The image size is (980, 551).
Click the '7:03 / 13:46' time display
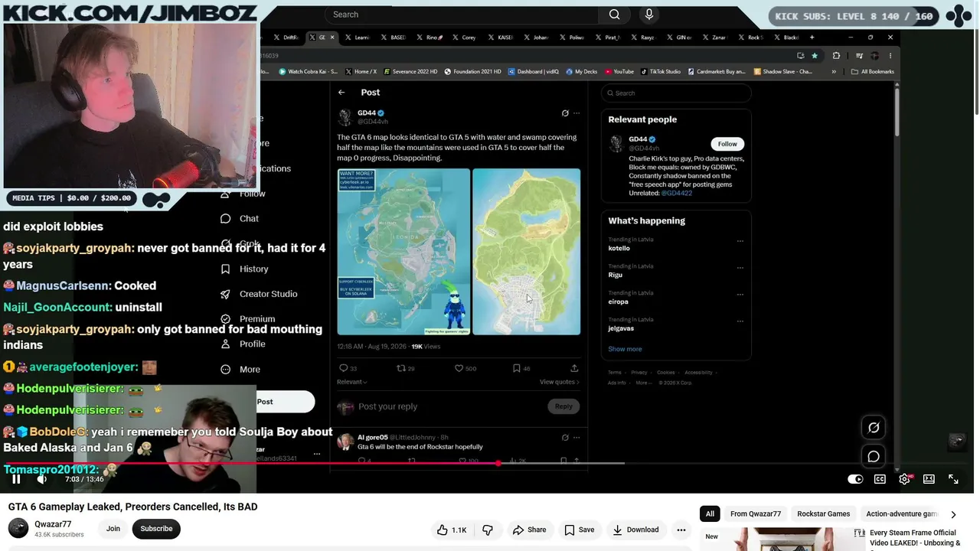84,479
